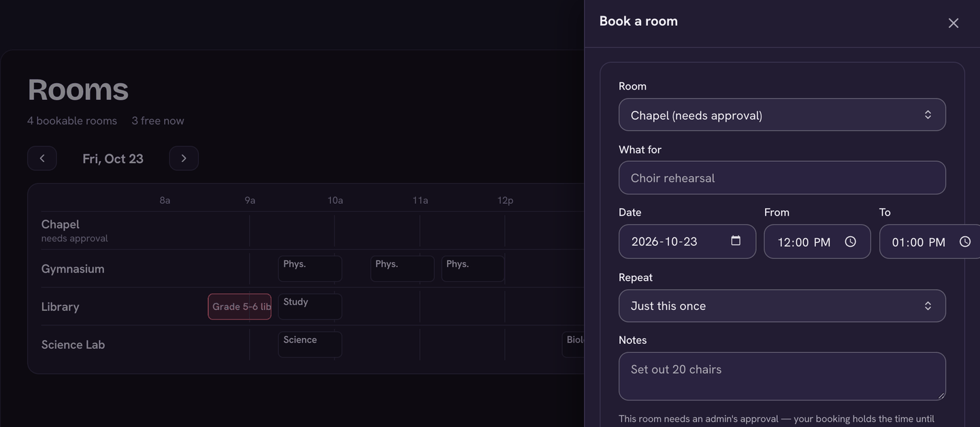Screen dimensions: 980x427
Task: Click the What for input field
Action: 782,178
